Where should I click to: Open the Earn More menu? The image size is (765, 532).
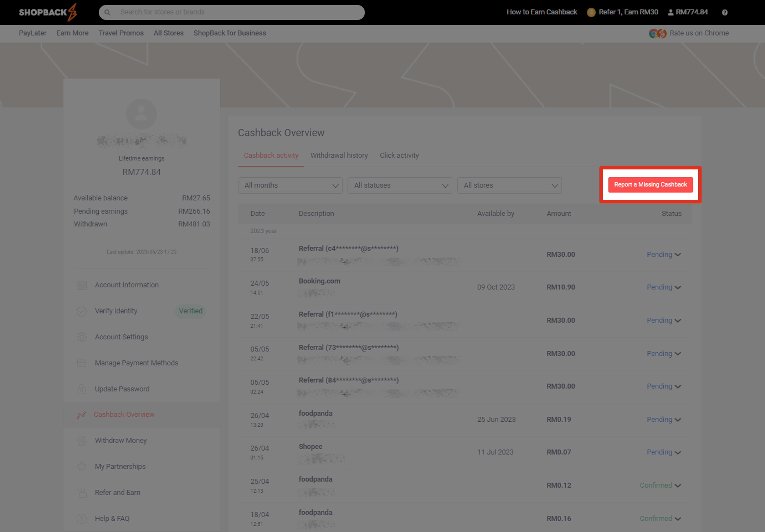click(72, 33)
